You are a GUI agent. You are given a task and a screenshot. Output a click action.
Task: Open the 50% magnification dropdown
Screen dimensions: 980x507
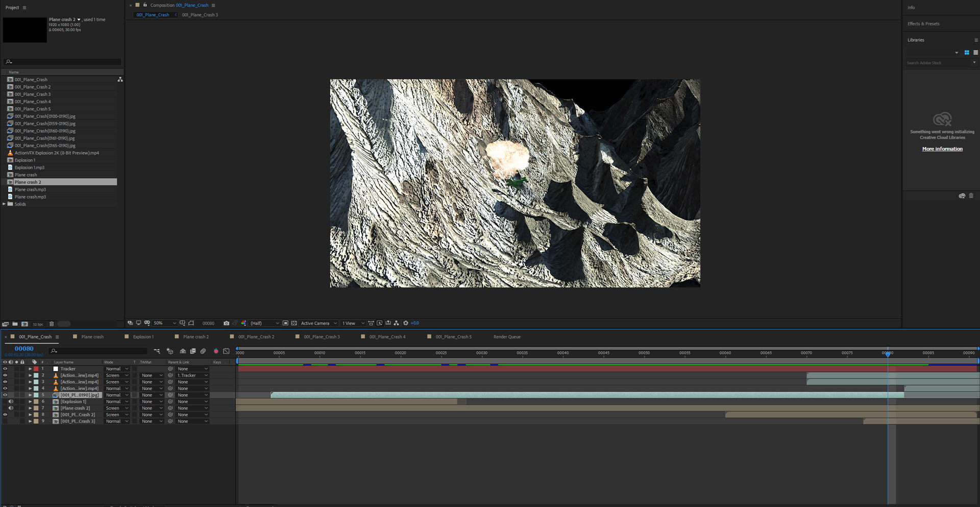click(164, 323)
